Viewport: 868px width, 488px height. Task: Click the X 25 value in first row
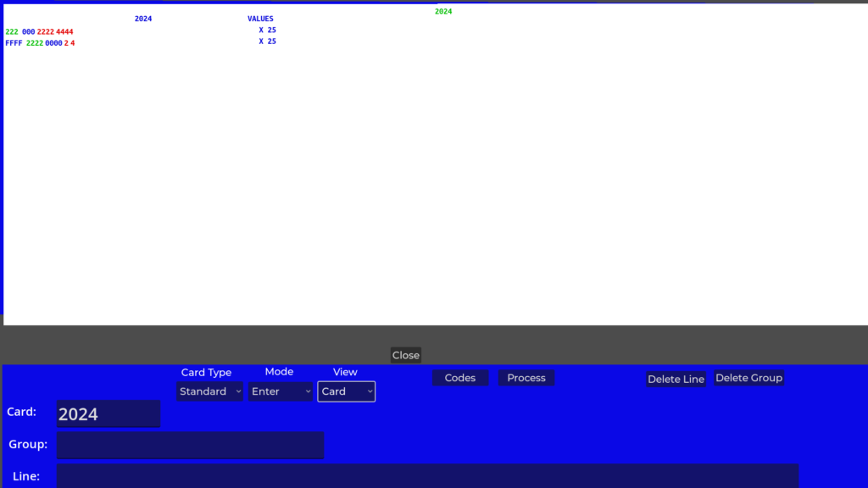[x=267, y=30]
